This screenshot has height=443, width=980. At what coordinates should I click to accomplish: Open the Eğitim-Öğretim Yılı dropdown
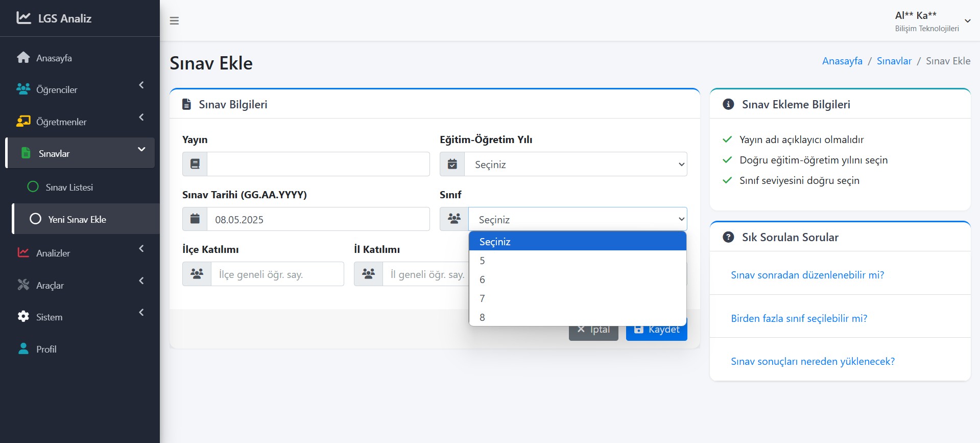(x=575, y=164)
